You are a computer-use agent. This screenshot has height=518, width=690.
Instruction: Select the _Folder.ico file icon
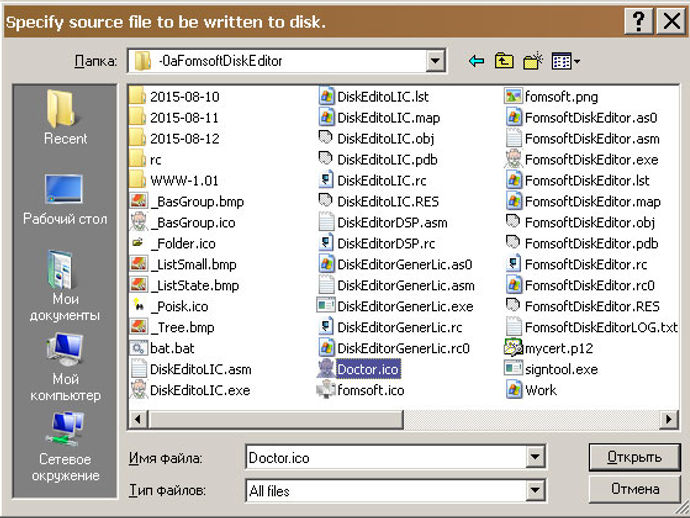tap(138, 242)
